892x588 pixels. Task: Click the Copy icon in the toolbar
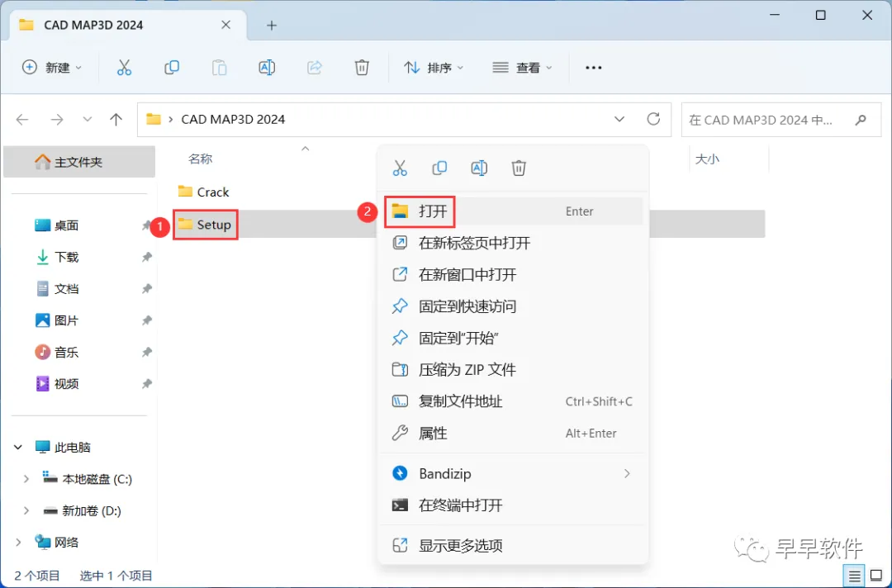pyautogui.click(x=171, y=68)
